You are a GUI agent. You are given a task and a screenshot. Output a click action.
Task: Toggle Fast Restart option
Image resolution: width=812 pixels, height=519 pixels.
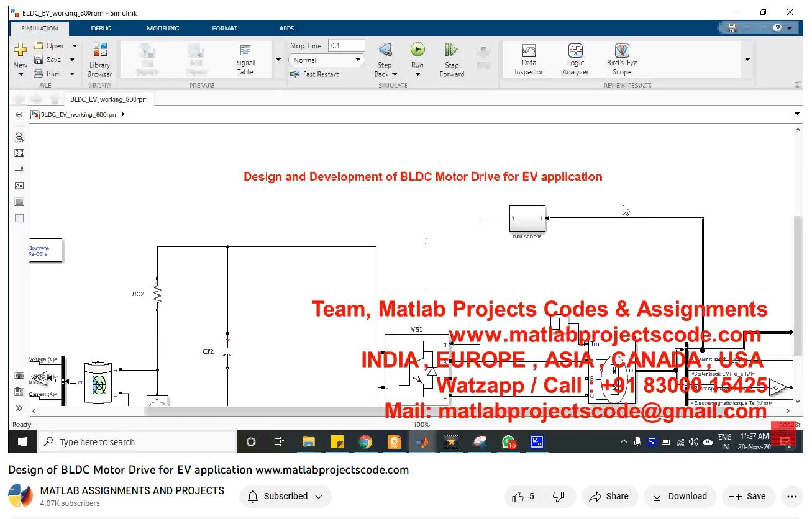pyautogui.click(x=315, y=74)
